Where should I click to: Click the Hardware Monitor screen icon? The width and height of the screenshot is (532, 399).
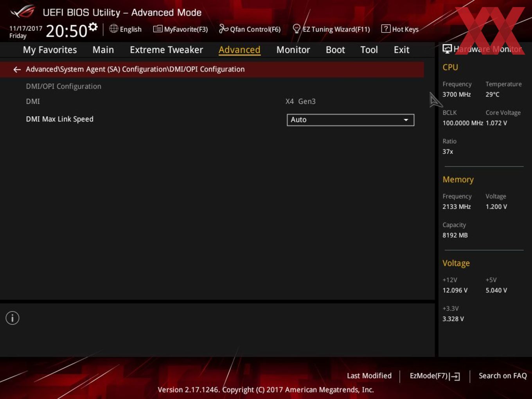(447, 49)
